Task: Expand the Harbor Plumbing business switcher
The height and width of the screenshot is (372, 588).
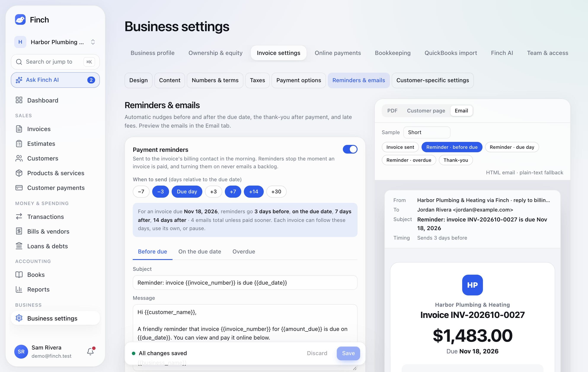Action: pyautogui.click(x=55, y=42)
